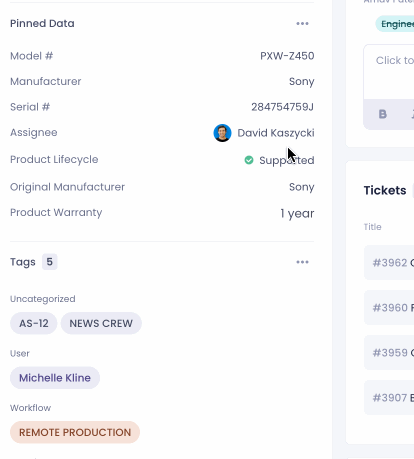Click the Tags section heading
This screenshot has height=459, width=414.
point(23,262)
